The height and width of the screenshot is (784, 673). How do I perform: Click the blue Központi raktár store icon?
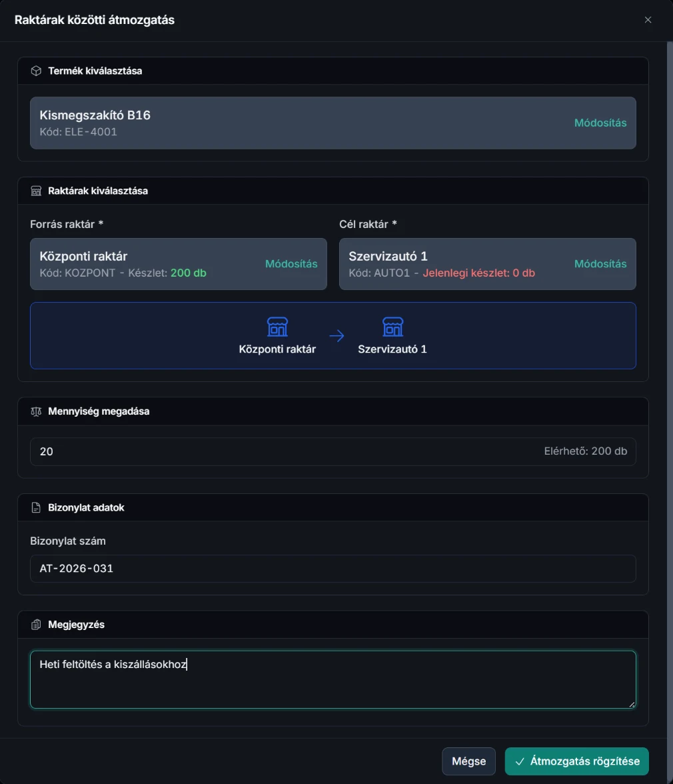tap(277, 327)
